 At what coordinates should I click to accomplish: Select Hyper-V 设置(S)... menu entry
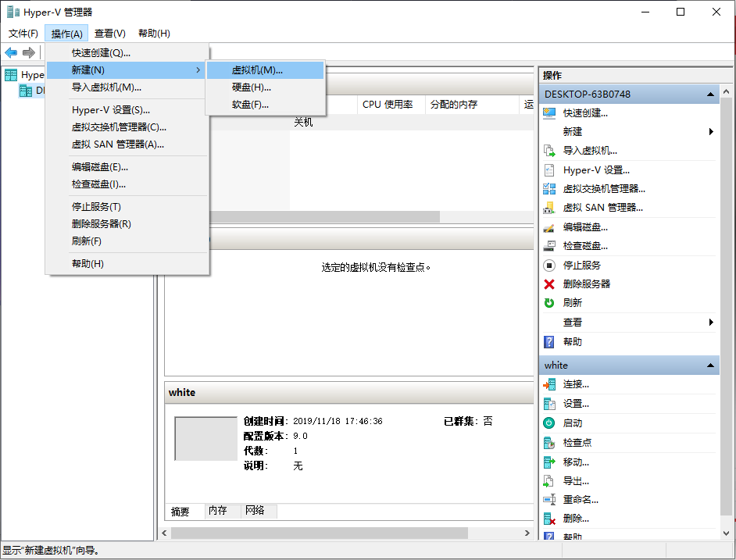(x=126, y=110)
